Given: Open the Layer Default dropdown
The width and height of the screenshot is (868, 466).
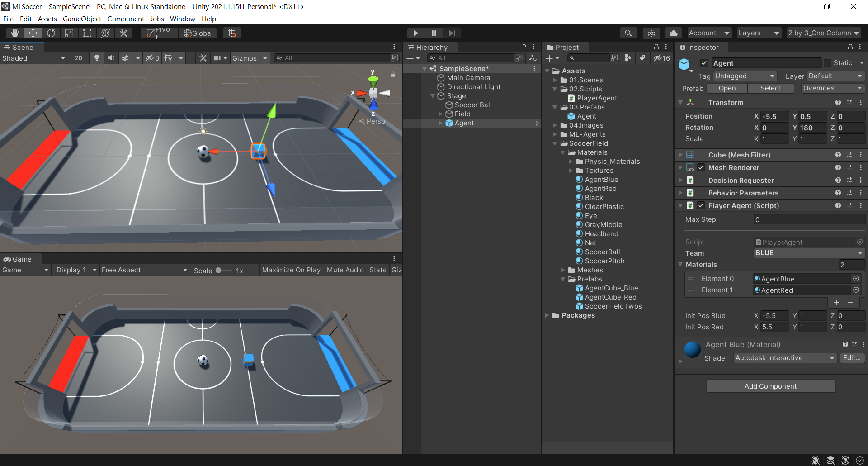Looking at the screenshot, I should 836,76.
